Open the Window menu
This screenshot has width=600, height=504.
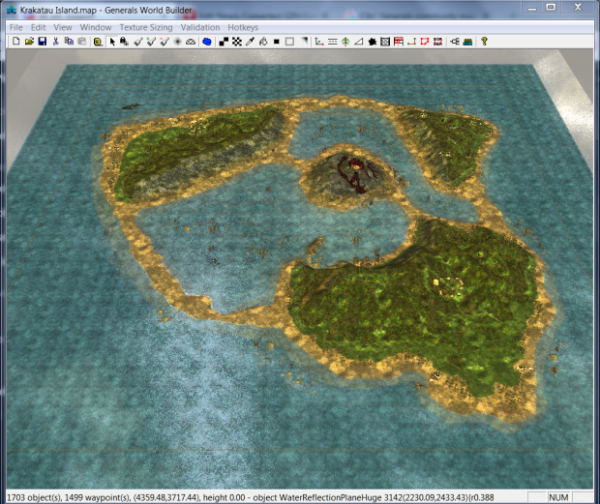(96, 28)
